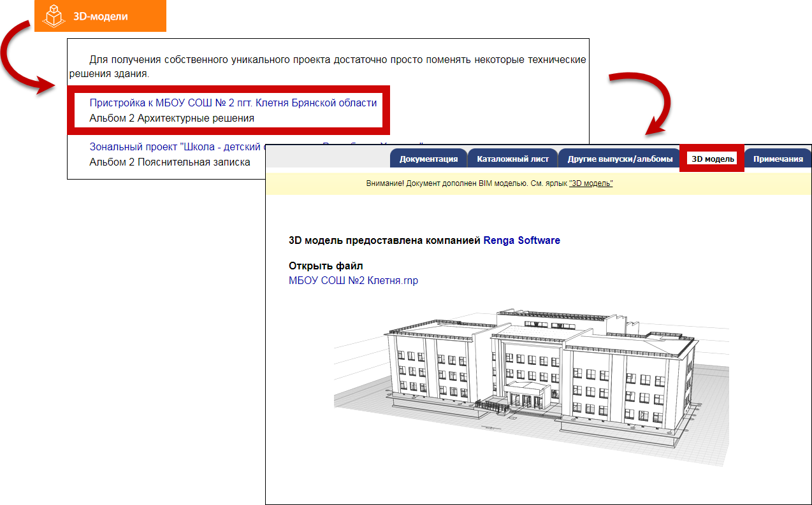The width and height of the screenshot is (812, 505).
Task: Open the Каталожный лист tab
Action: [x=512, y=159]
